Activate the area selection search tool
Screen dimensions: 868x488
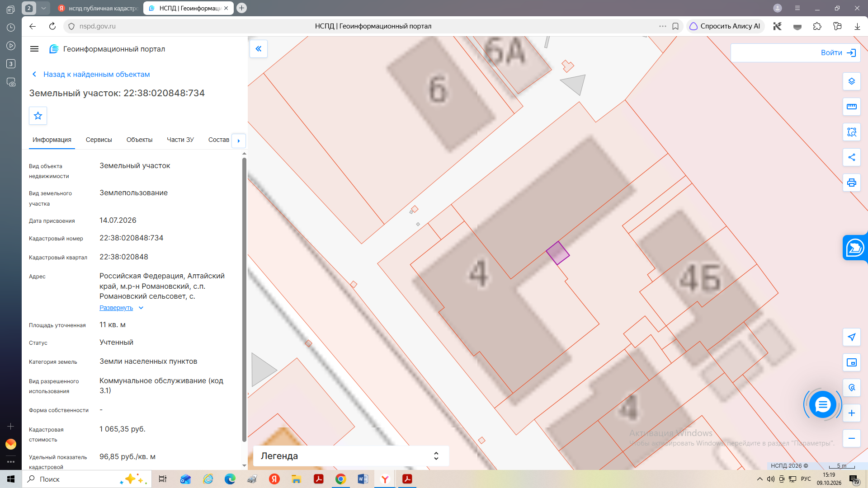click(852, 132)
